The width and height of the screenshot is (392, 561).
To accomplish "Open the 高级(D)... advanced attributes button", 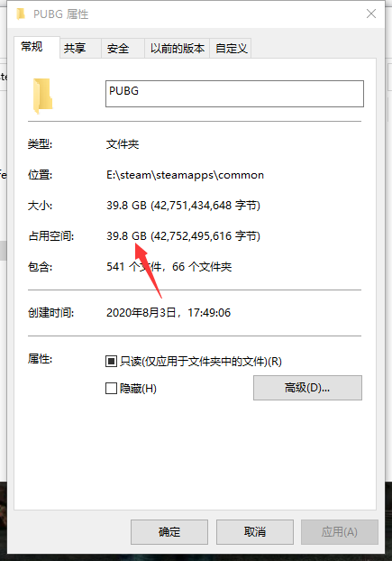I will [307, 388].
